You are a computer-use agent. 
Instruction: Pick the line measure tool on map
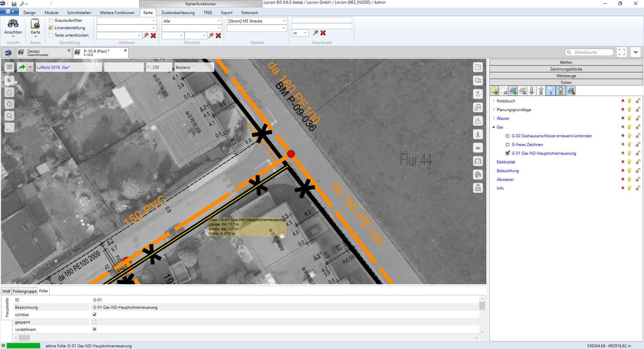[x=10, y=128]
